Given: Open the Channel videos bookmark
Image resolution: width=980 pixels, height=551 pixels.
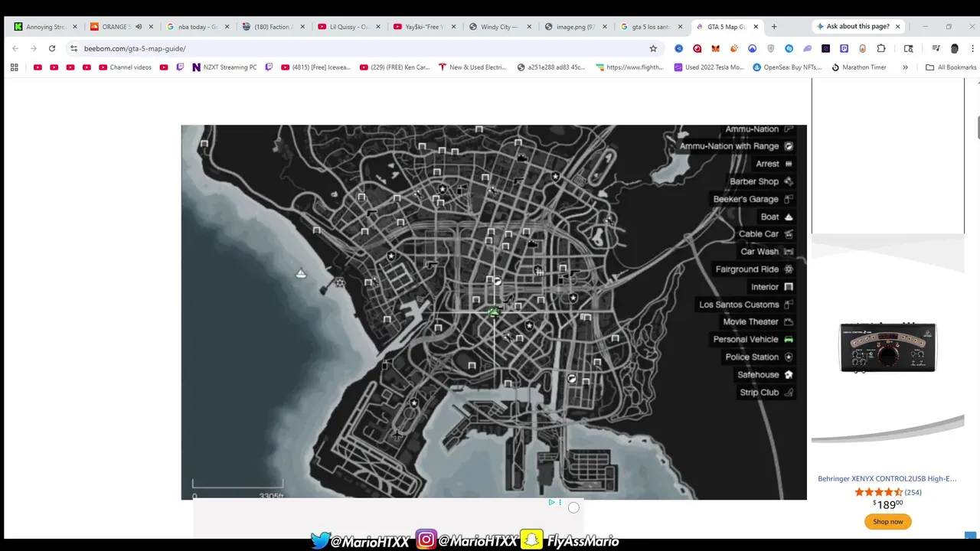Looking at the screenshot, I should (125, 67).
